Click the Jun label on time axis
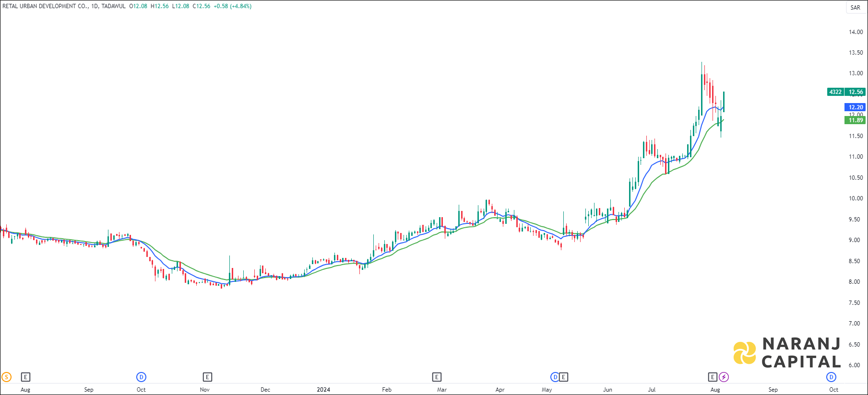868x395 pixels. click(608, 390)
